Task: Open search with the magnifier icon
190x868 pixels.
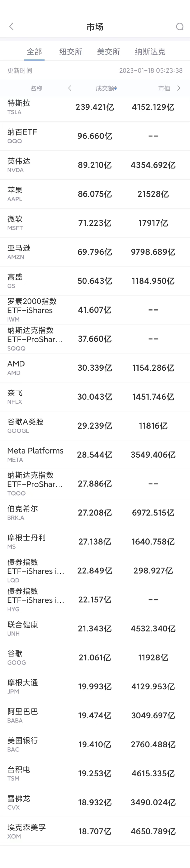Action: [180, 27]
